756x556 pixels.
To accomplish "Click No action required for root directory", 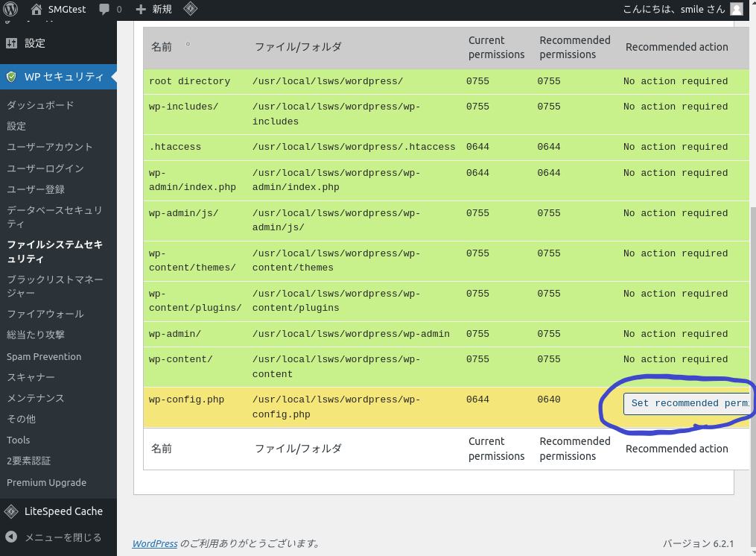I will point(676,81).
